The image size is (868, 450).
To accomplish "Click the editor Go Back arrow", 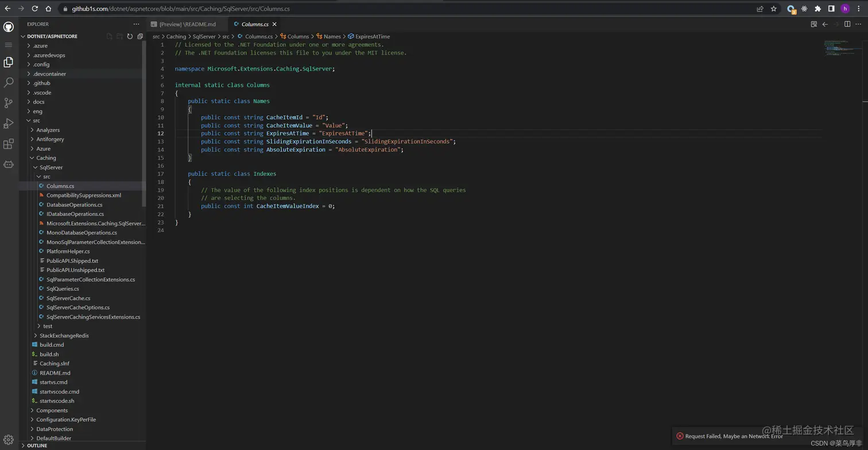I will [825, 24].
